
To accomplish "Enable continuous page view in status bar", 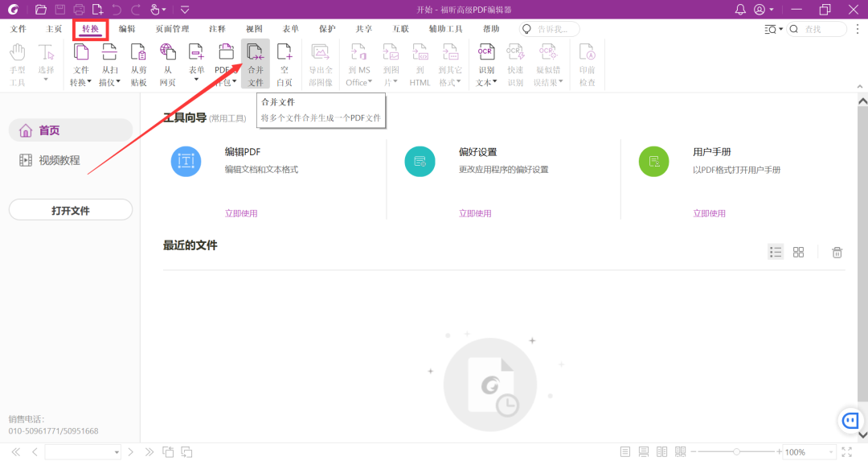I will (643, 452).
